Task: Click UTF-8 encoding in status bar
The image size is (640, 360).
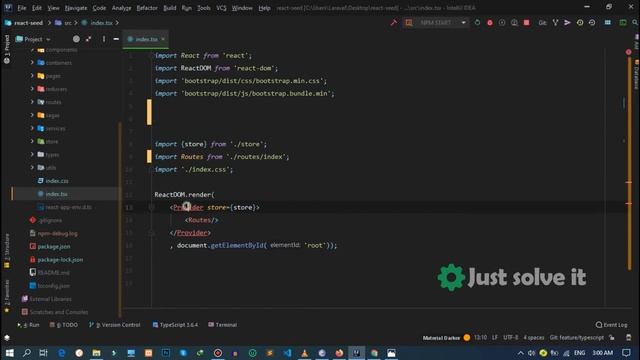Action: [510, 338]
